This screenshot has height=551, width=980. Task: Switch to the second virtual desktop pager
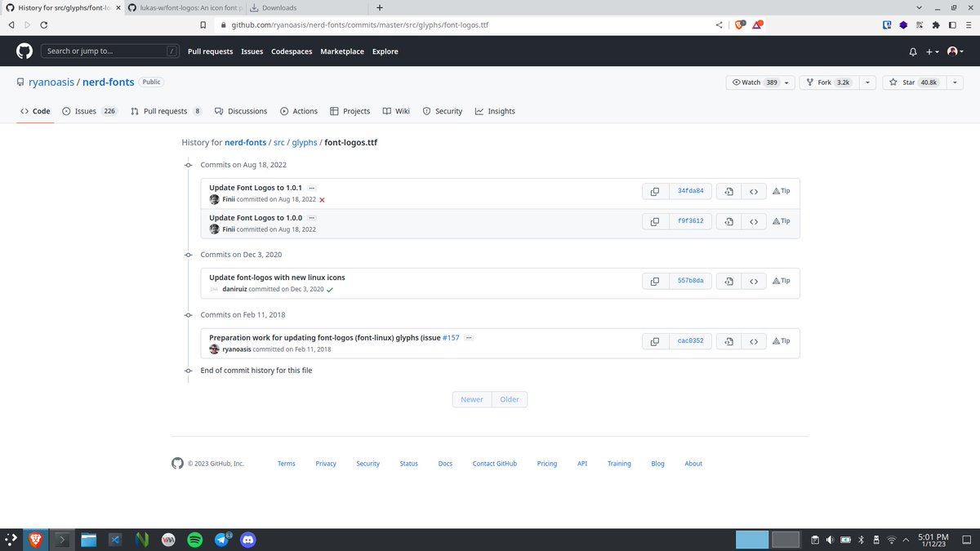tap(786, 540)
